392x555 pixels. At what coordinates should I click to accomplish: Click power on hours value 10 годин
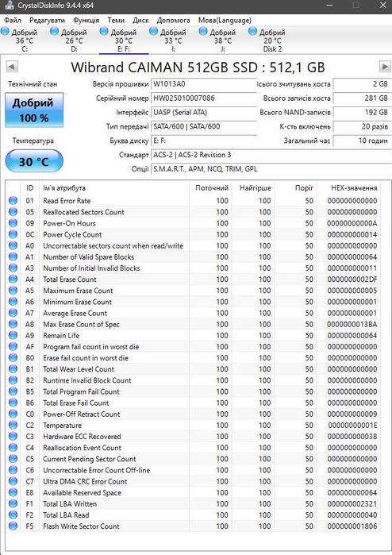362,141
